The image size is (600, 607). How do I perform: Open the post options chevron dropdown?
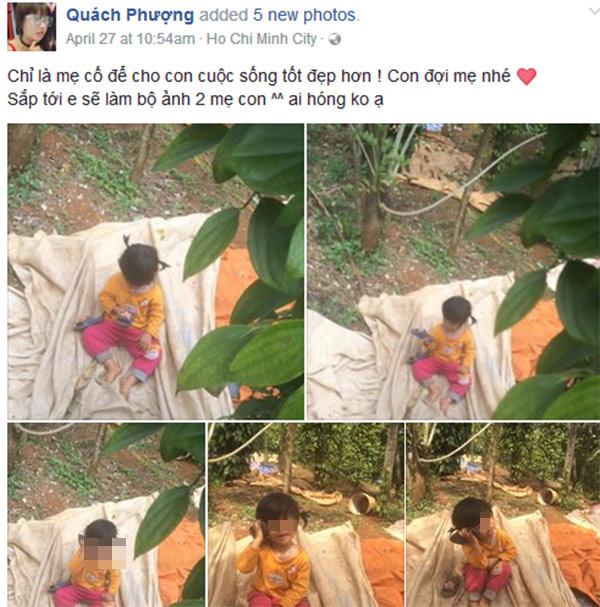pos(594,11)
